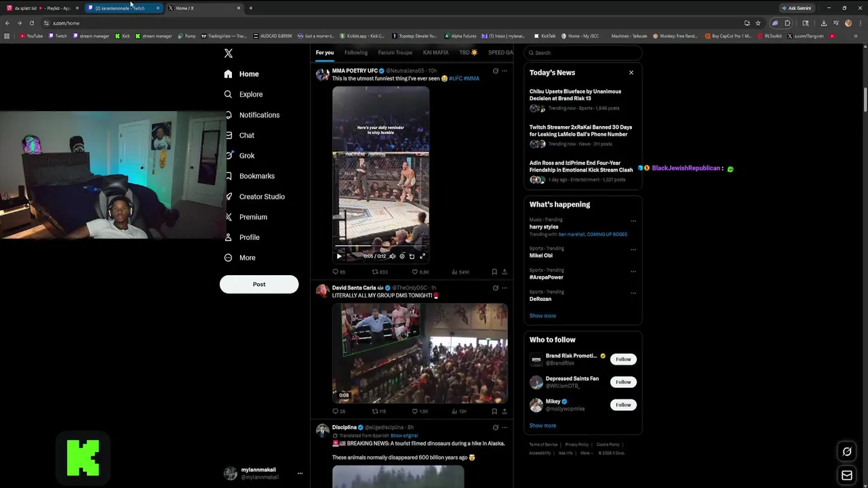
Task: Open Adin Ross and IziPrime news story
Action: (581, 167)
